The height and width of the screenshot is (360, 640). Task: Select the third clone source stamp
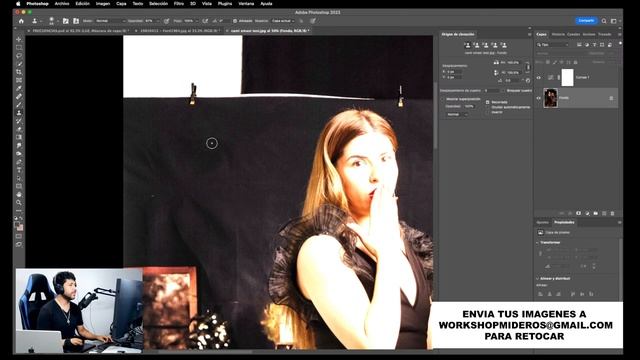coord(486,45)
